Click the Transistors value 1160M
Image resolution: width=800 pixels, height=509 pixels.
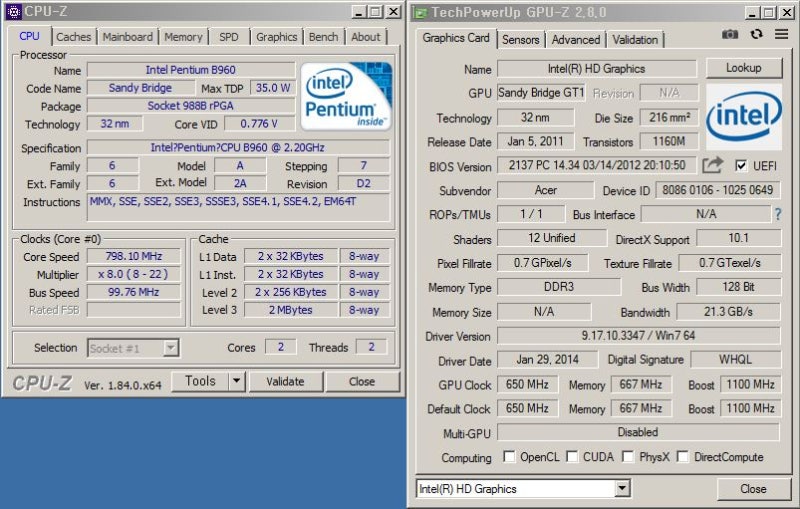point(669,141)
